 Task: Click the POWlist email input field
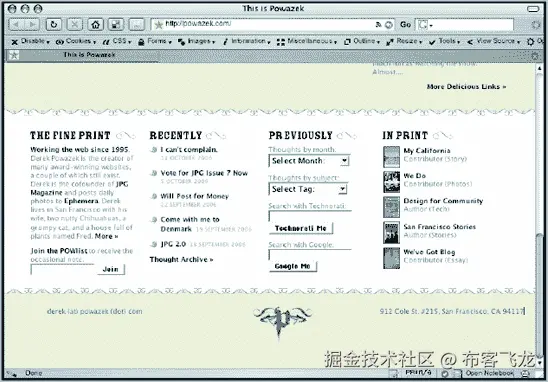63,269
